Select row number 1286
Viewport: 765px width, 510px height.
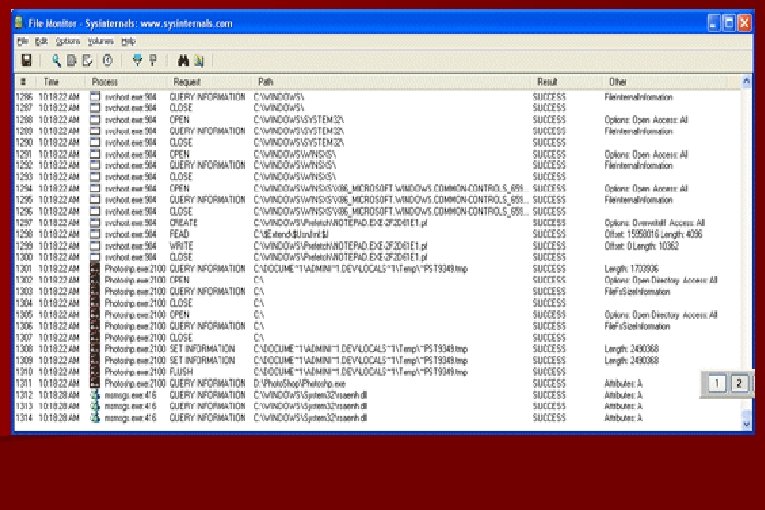[x=24, y=97]
